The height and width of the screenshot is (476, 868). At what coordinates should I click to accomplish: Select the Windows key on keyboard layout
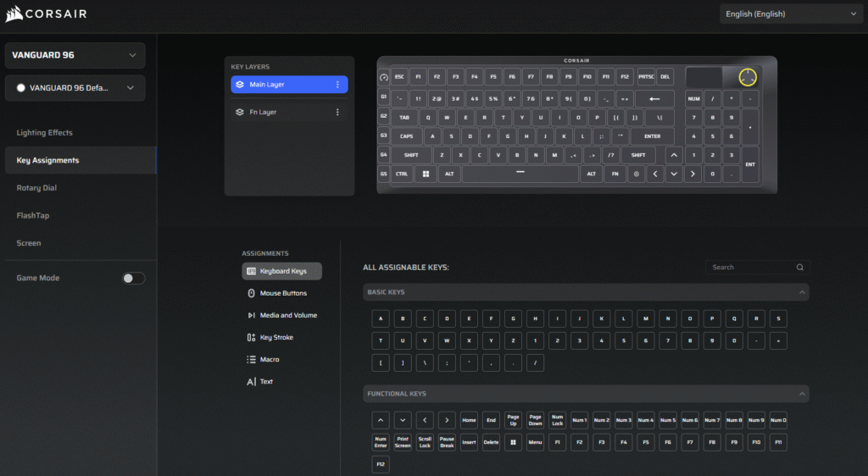pos(426,174)
